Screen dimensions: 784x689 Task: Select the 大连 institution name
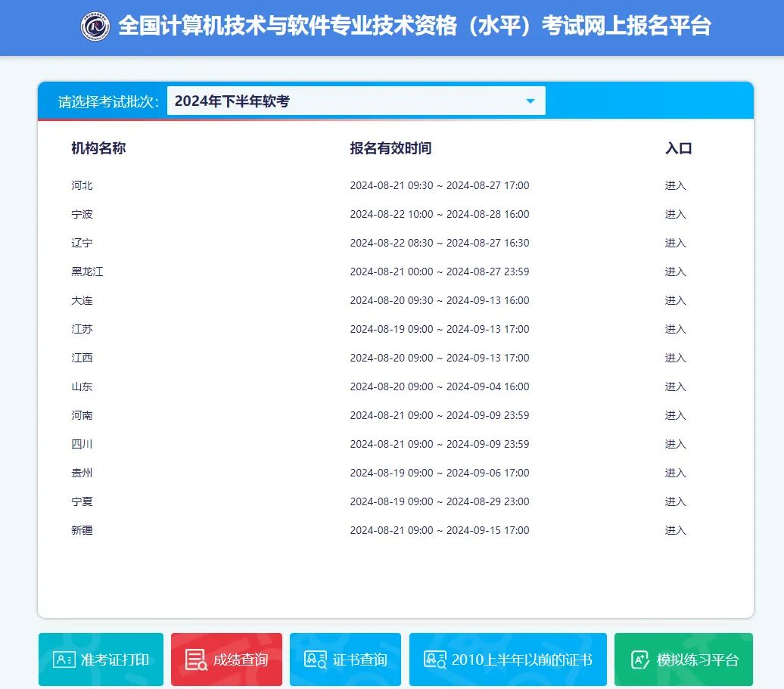point(82,300)
